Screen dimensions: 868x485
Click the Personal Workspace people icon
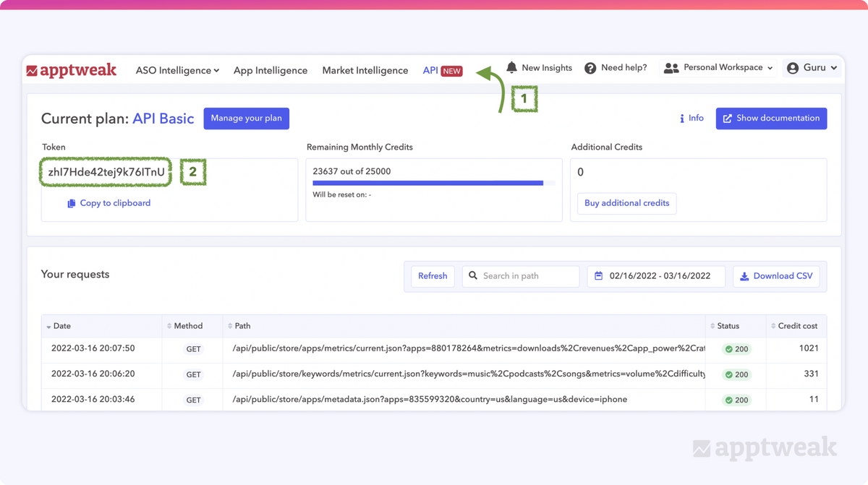(671, 68)
